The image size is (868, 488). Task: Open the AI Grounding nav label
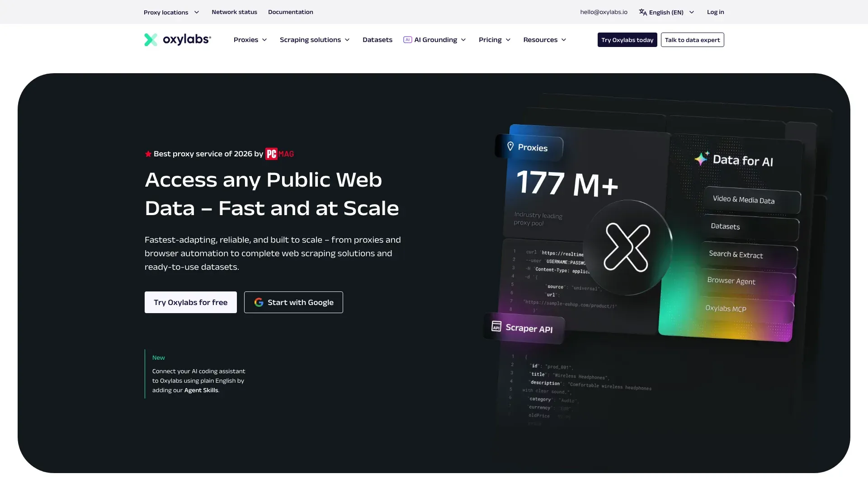[436, 40]
